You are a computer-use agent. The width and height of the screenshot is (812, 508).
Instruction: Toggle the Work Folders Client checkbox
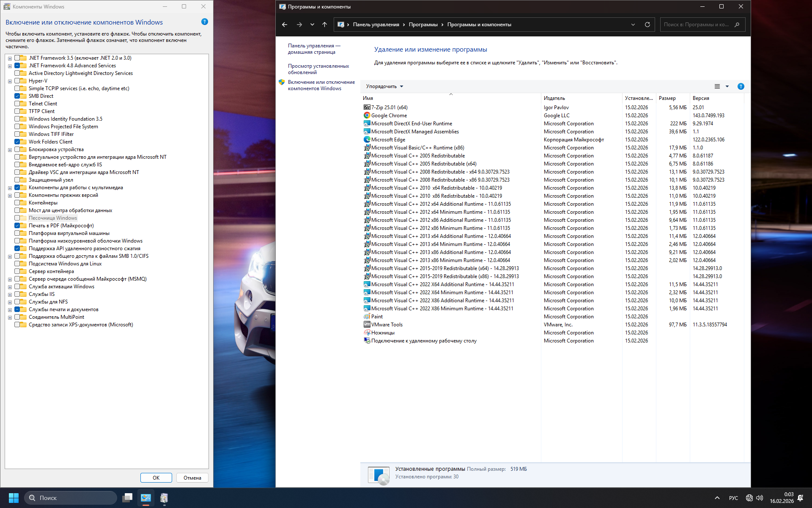click(x=17, y=142)
